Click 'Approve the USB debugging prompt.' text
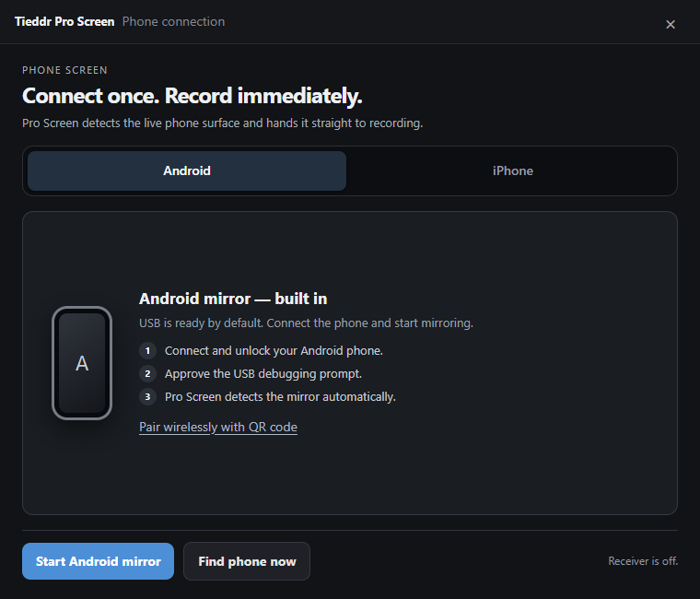 262,374
